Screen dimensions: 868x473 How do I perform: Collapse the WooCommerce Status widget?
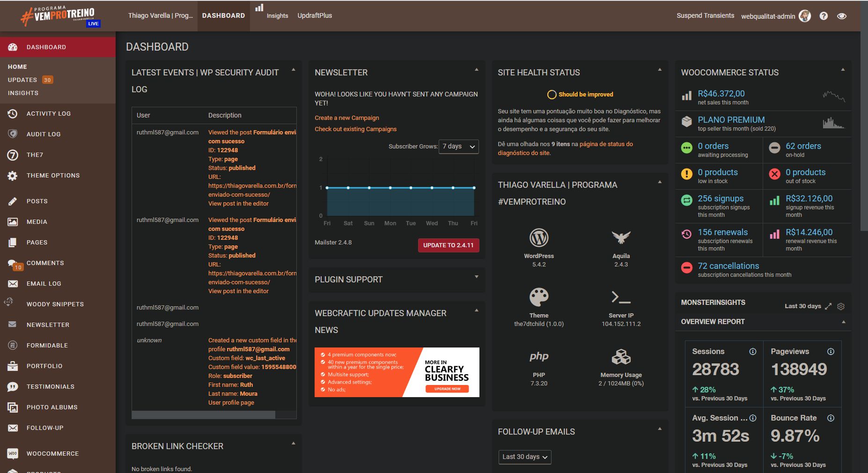(843, 70)
